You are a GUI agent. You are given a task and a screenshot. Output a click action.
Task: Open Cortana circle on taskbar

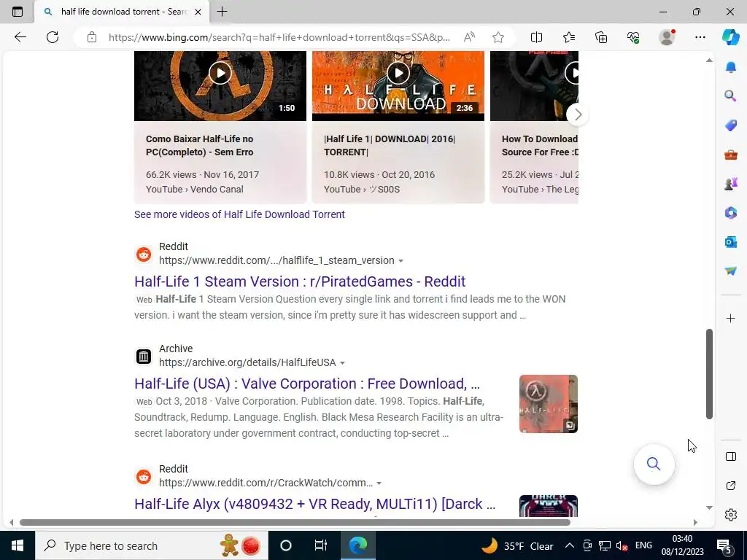pos(286,545)
